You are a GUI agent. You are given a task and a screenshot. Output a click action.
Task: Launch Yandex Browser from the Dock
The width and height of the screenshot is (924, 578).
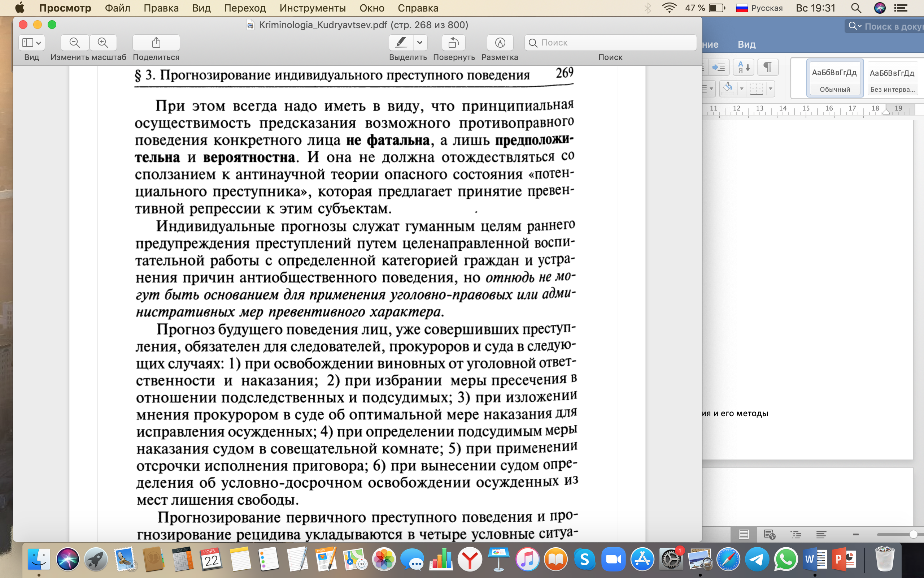[470, 559]
